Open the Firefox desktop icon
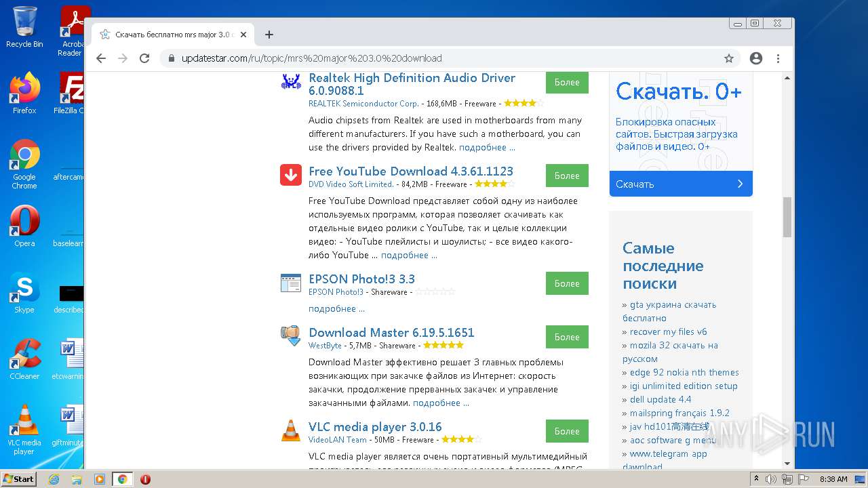Viewport: 868px width, 488px height. click(24, 94)
